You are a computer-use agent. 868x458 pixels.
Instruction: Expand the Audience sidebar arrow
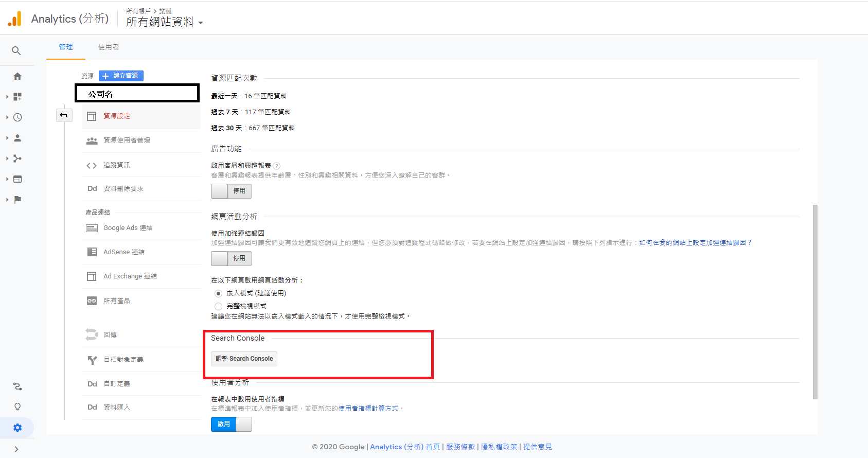(7, 138)
